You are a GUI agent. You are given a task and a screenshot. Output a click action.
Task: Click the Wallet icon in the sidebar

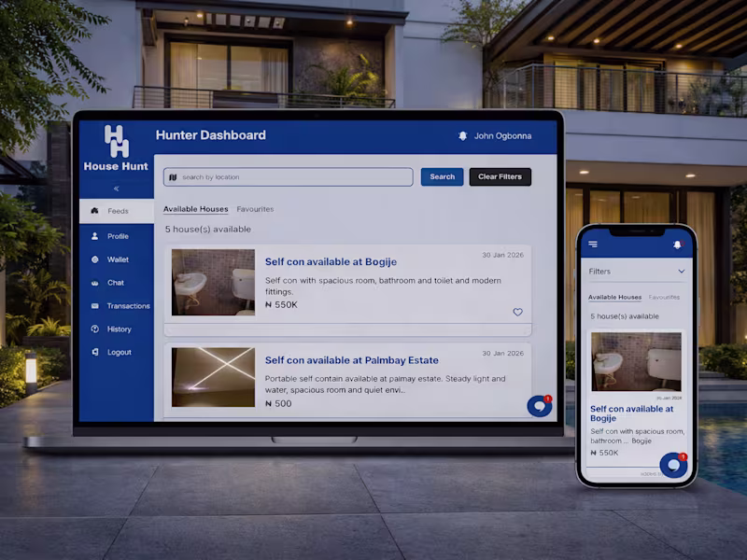point(97,259)
